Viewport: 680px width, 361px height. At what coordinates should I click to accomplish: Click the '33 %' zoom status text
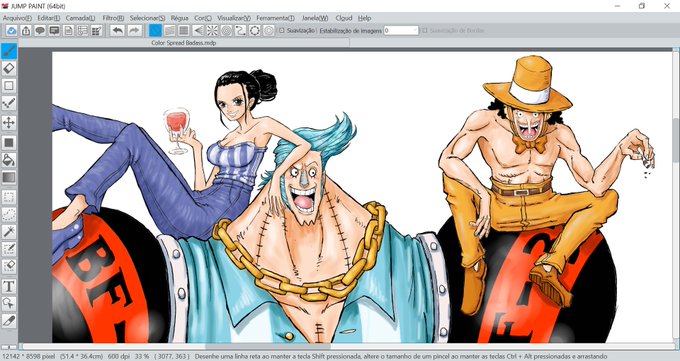[141, 356]
